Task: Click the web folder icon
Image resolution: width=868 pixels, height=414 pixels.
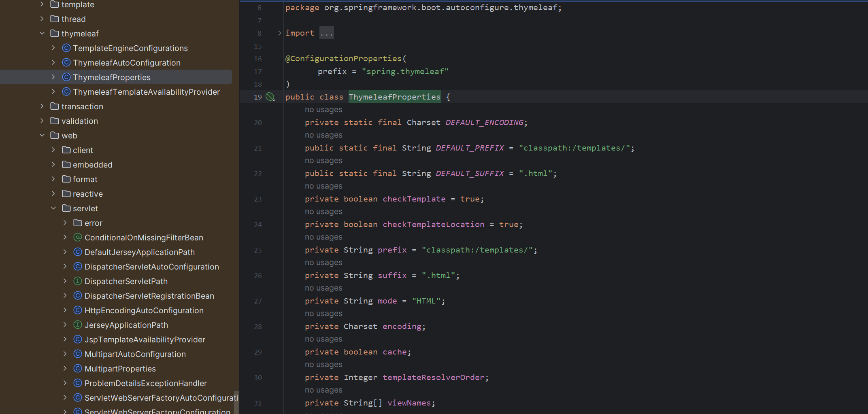Action: coord(55,135)
